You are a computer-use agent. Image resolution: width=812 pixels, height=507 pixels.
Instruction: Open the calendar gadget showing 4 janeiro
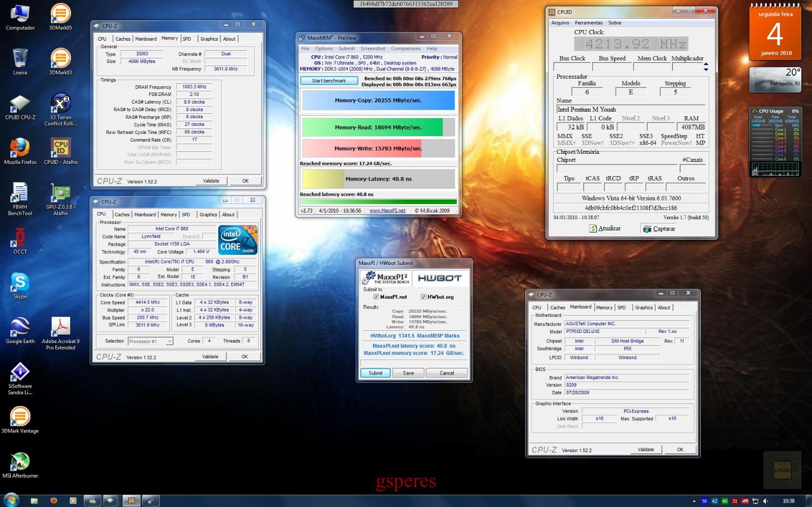pos(775,33)
